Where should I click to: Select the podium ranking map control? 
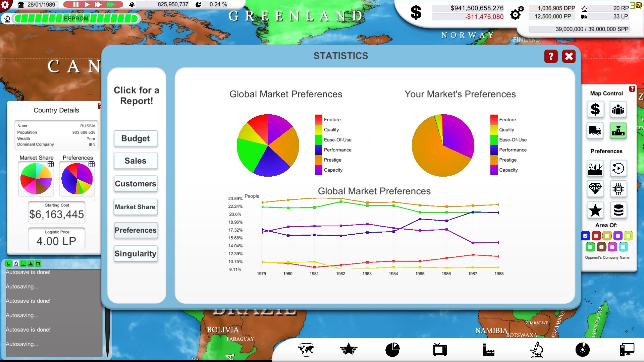618,130
